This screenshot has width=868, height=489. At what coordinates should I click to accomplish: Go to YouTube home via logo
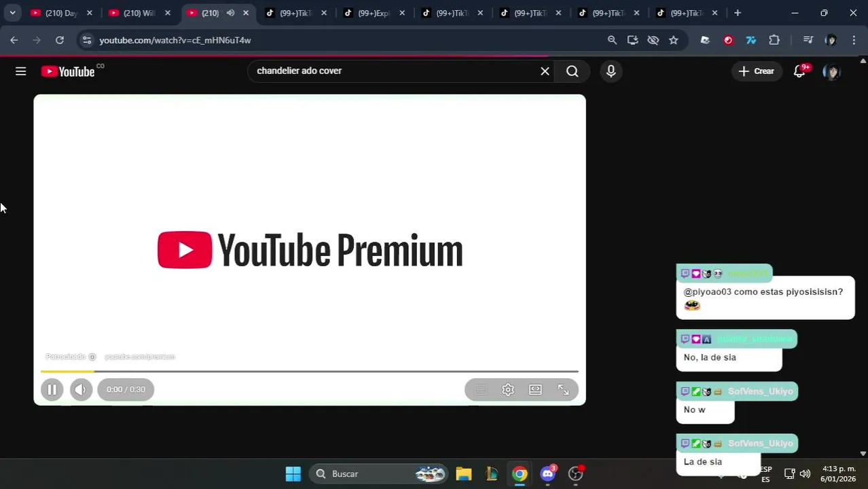(x=68, y=71)
